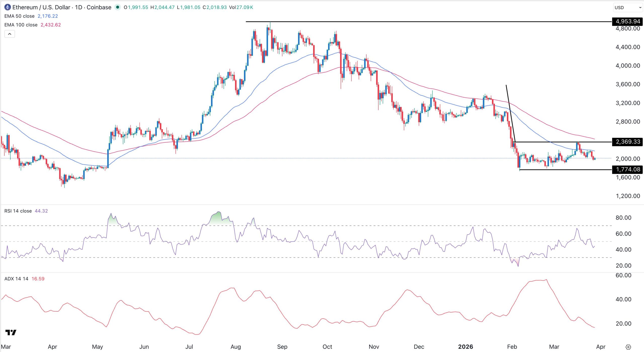The width and height of the screenshot is (644, 352).
Task: Click the 1,774.08 support price label
Action: click(x=627, y=169)
